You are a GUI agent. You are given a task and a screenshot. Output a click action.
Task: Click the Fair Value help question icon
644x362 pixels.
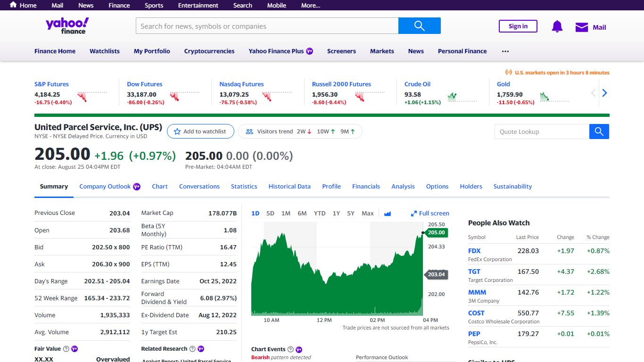click(66, 349)
